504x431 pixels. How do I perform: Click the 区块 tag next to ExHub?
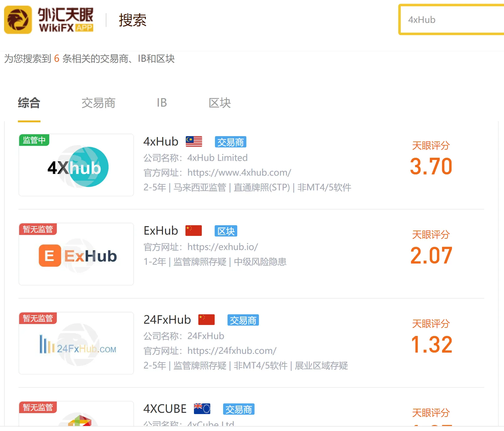[226, 231]
